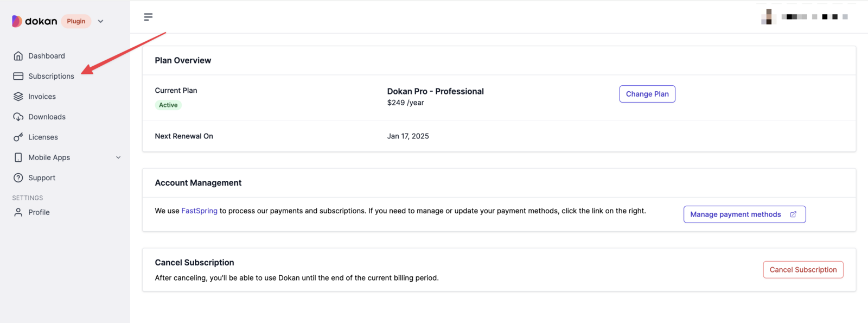
Task: Toggle the sidebar with hamburger icon
Action: [148, 17]
